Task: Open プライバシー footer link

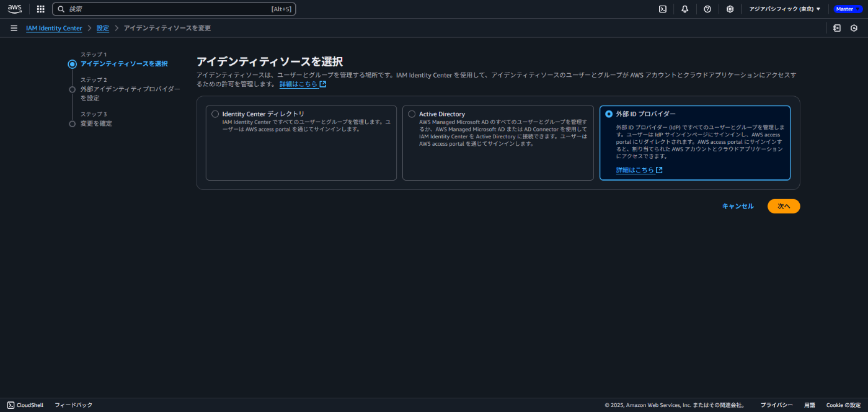Action: pyautogui.click(x=776, y=405)
